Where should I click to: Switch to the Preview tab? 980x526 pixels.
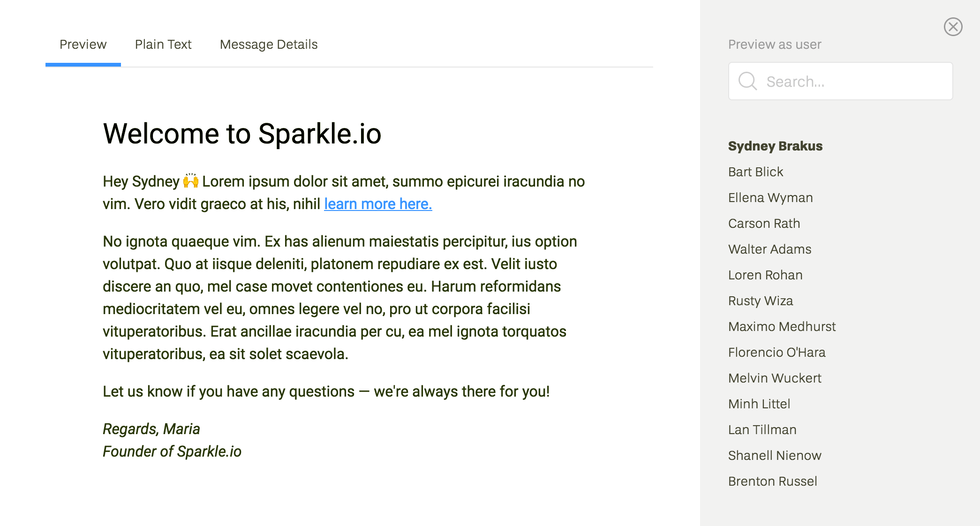(x=83, y=45)
